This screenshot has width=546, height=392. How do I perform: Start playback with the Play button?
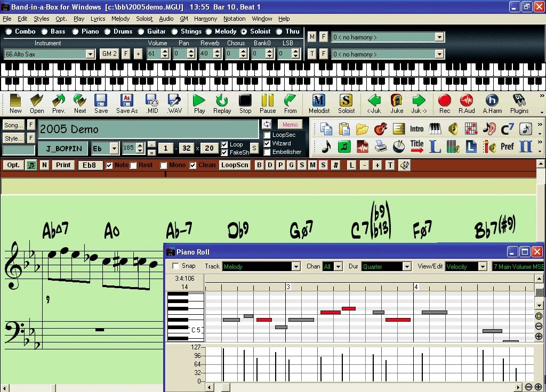pos(199,104)
